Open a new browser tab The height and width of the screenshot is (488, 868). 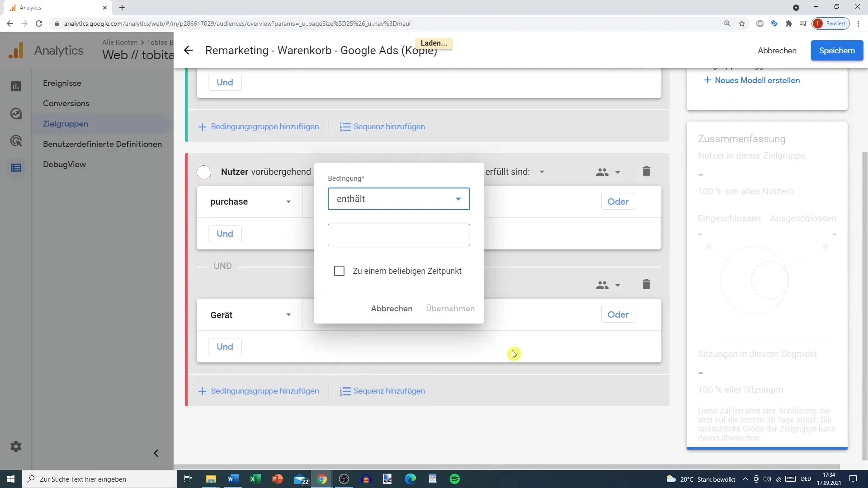pos(122,8)
